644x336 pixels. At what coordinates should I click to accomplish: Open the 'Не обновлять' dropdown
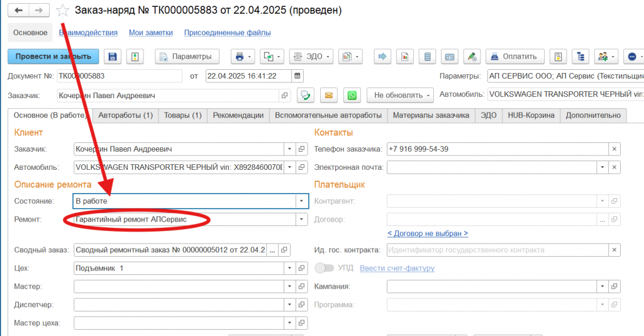pyautogui.click(x=400, y=95)
